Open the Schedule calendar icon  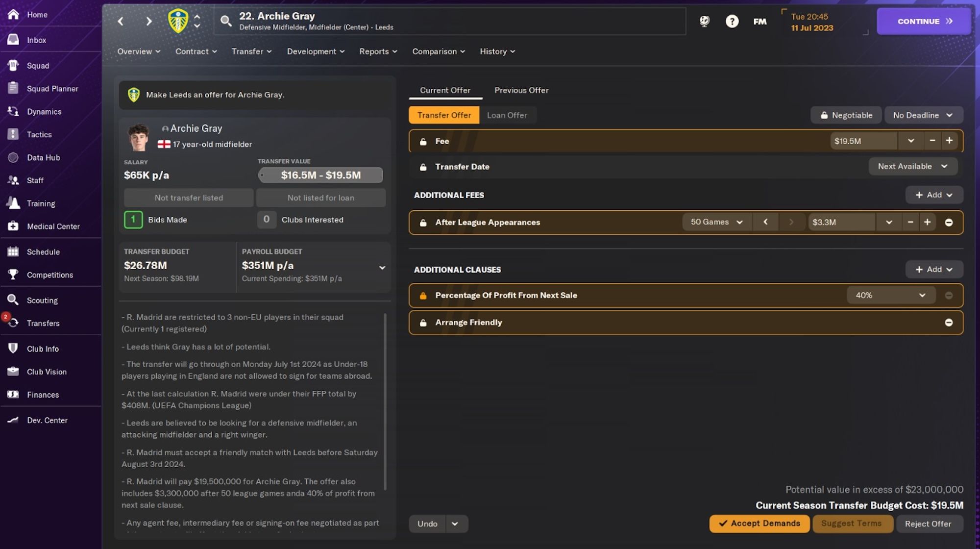pyautogui.click(x=13, y=251)
